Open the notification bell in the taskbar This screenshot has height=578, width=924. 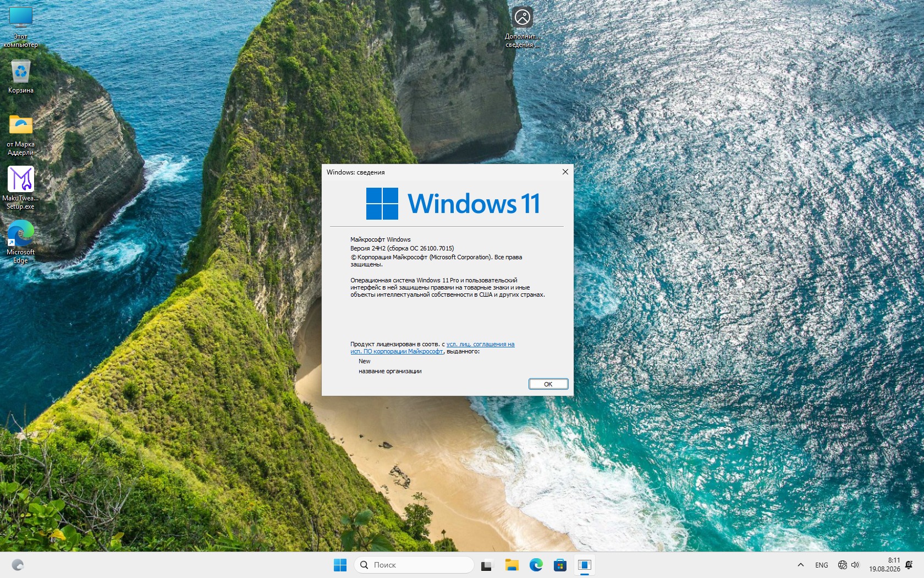click(909, 565)
